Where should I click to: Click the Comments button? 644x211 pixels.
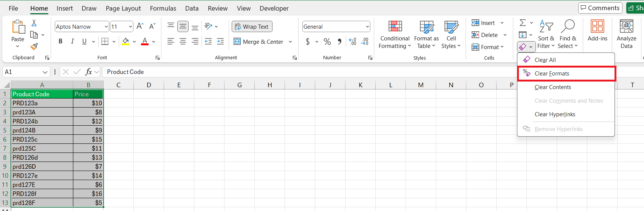600,8
